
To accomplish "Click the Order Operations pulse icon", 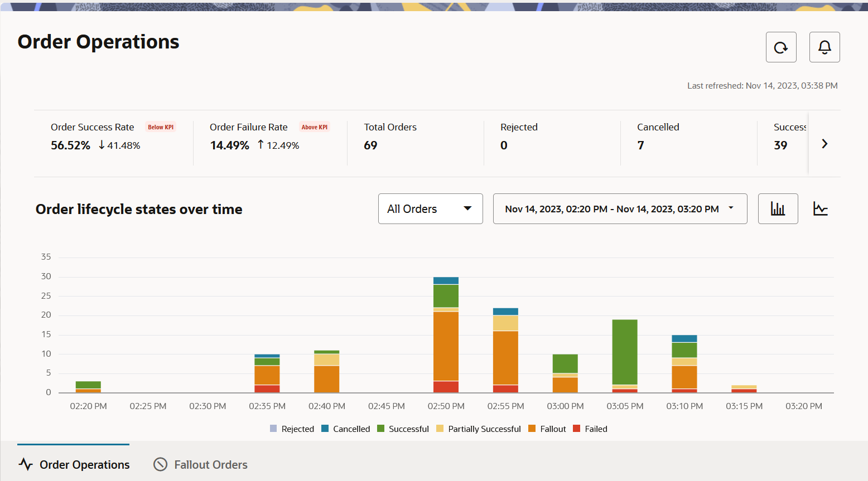I will [26, 464].
